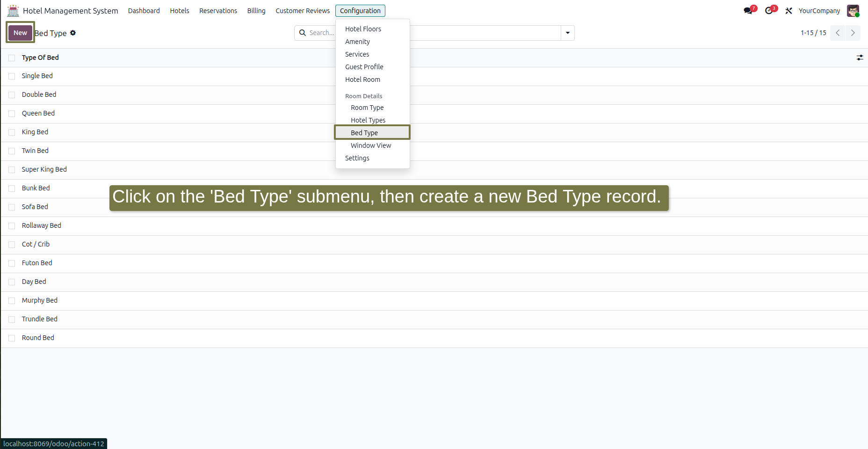
Task: Open the Bed Type gear settings icon
Action: (x=73, y=33)
